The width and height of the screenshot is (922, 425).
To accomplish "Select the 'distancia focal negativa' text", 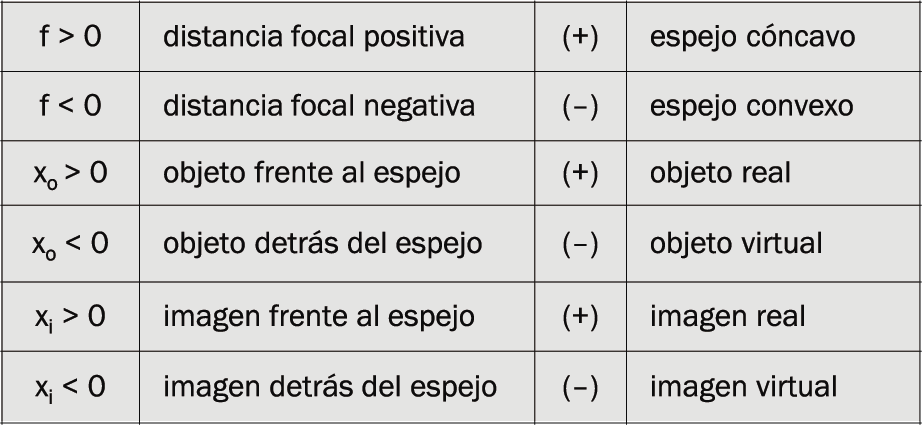I will click(x=319, y=106).
